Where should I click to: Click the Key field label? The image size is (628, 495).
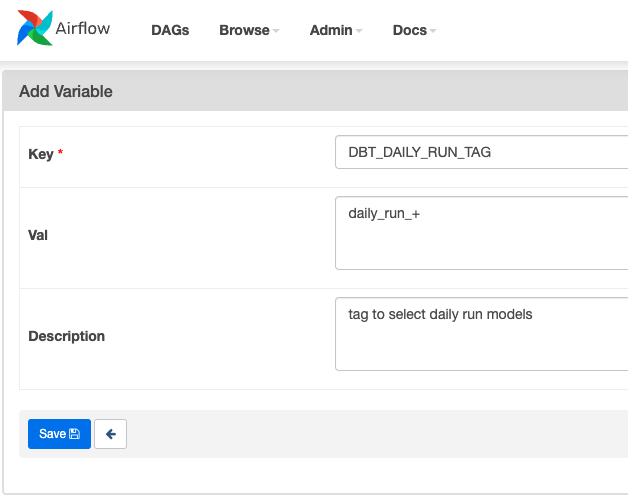click(x=40, y=154)
